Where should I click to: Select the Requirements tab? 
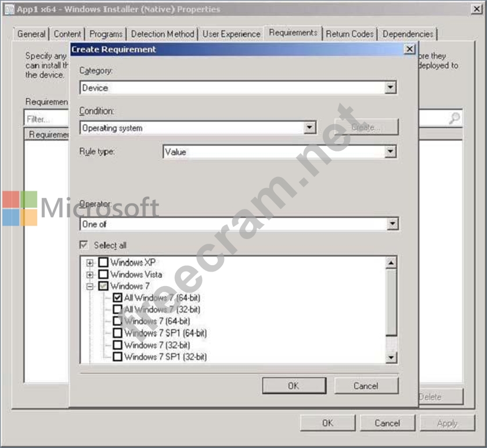tap(293, 32)
